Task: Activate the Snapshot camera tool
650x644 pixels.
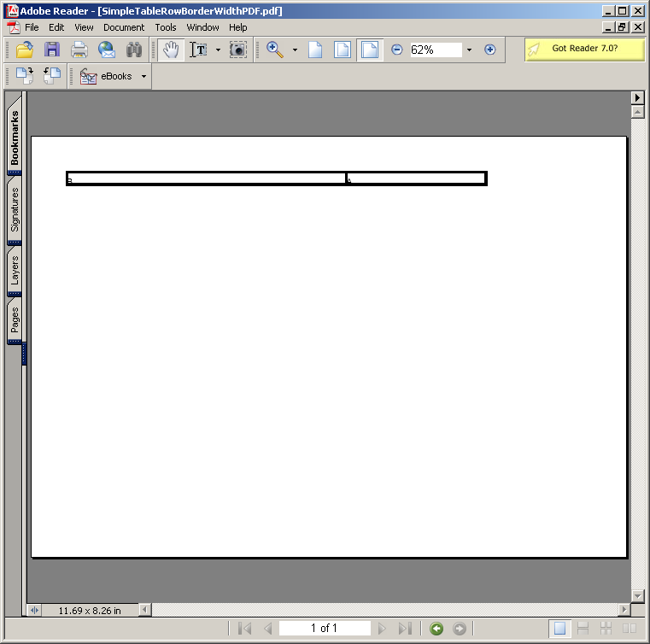Action: point(238,50)
